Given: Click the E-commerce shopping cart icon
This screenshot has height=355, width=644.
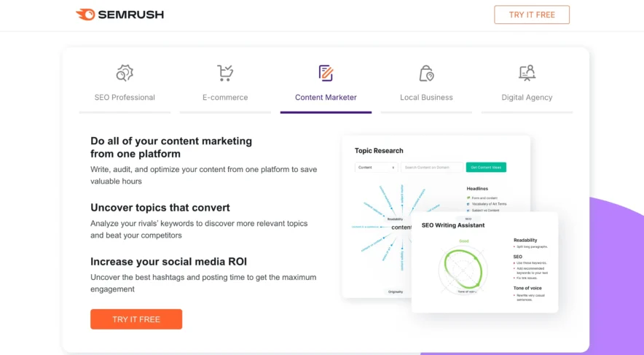Looking at the screenshot, I should coord(225,73).
